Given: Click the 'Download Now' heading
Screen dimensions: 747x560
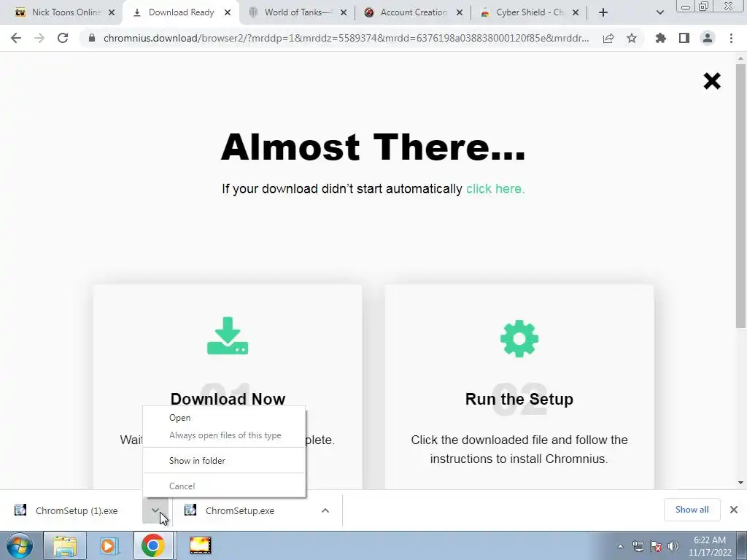Looking at the screenshot, I should click(x=228, y=399).
